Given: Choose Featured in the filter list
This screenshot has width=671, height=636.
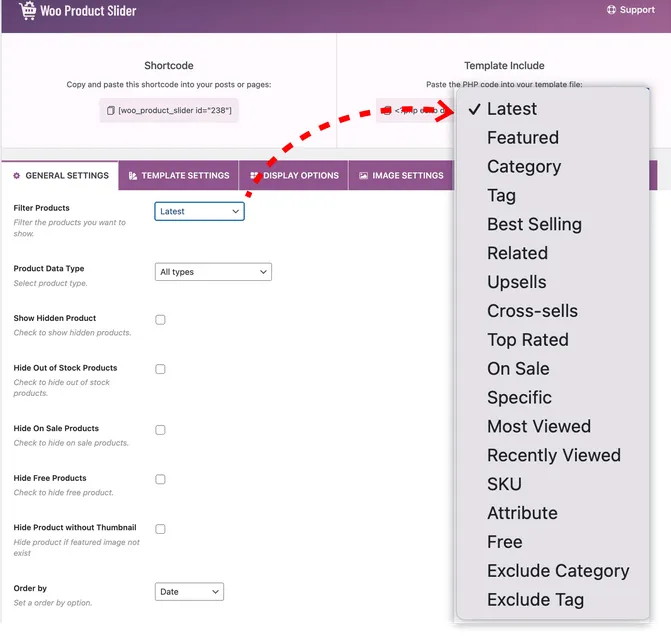Looking at the screenshot, I should [553, 138].
